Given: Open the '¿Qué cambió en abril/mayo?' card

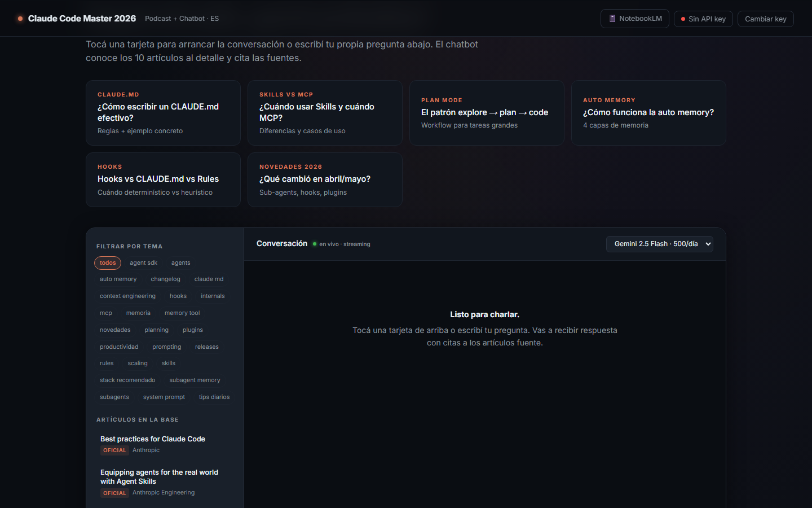Looking at the screenshot, I should (x=325, y=179).
